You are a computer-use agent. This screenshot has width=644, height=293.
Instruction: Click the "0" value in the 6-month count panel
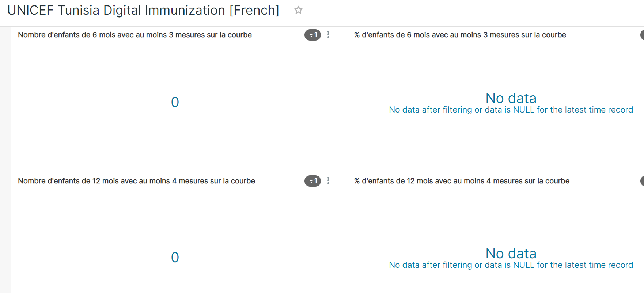click(175, 102)
